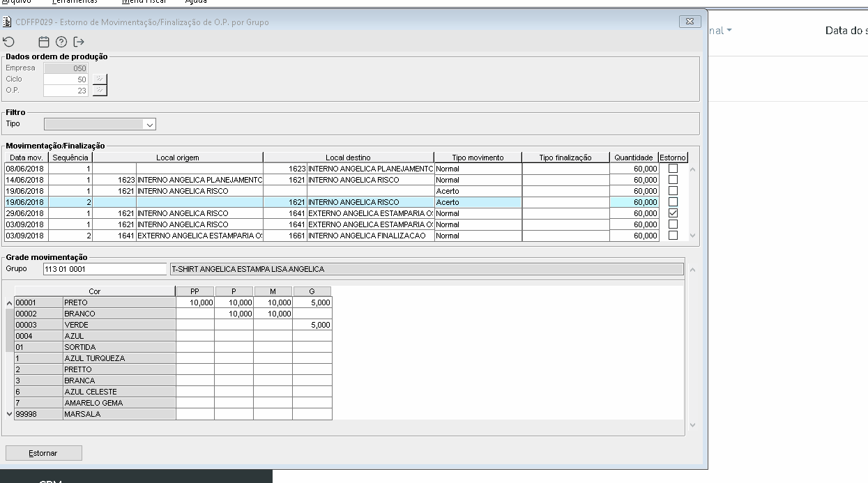The width and height of the screenshot is (868, 483).
Task: Click the O.P. input field with 23
Action: click(x=66, y=91)
